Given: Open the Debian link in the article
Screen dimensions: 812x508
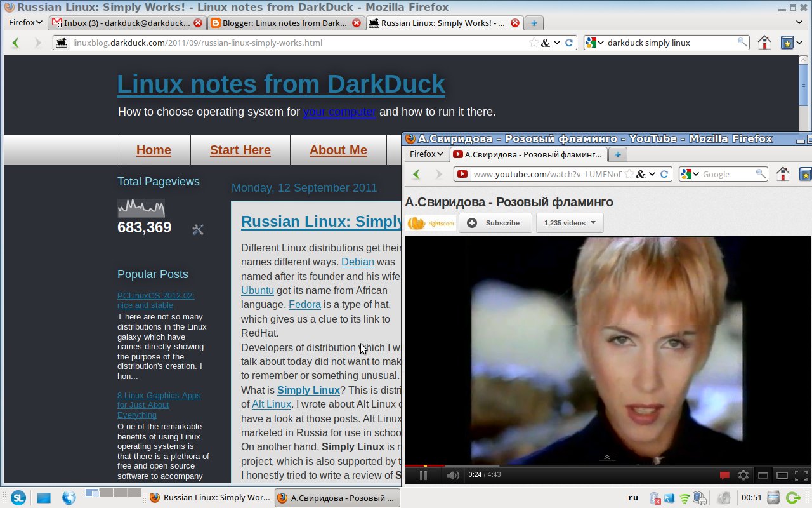Looking at the screenshot, I should click(x=357, y=262).
